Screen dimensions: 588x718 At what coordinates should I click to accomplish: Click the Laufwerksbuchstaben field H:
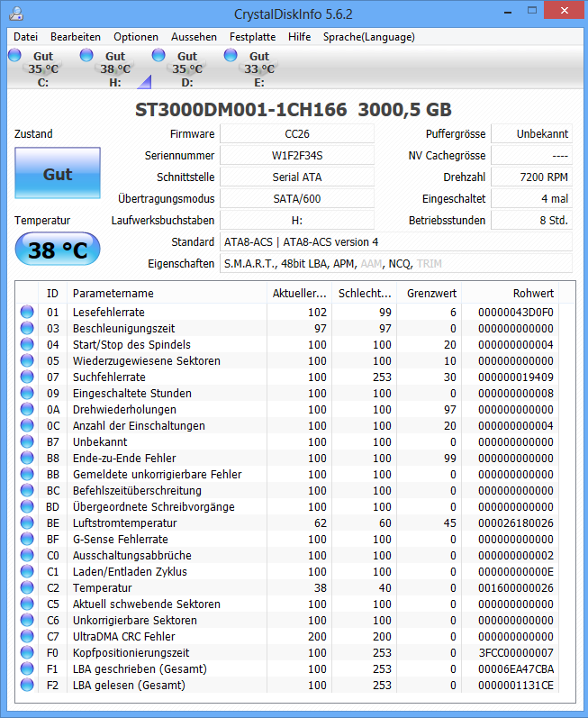(x=297, y=220)
